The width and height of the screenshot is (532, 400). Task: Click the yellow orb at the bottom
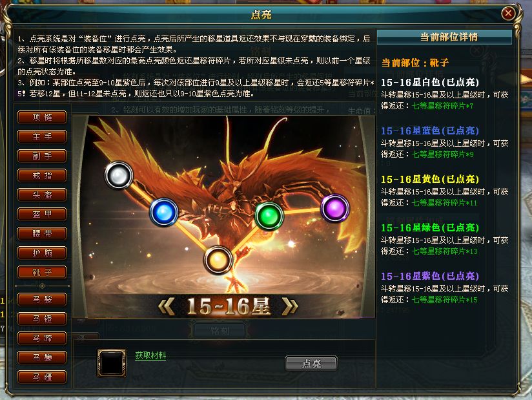pyautogui.click(x=218, y=260)
